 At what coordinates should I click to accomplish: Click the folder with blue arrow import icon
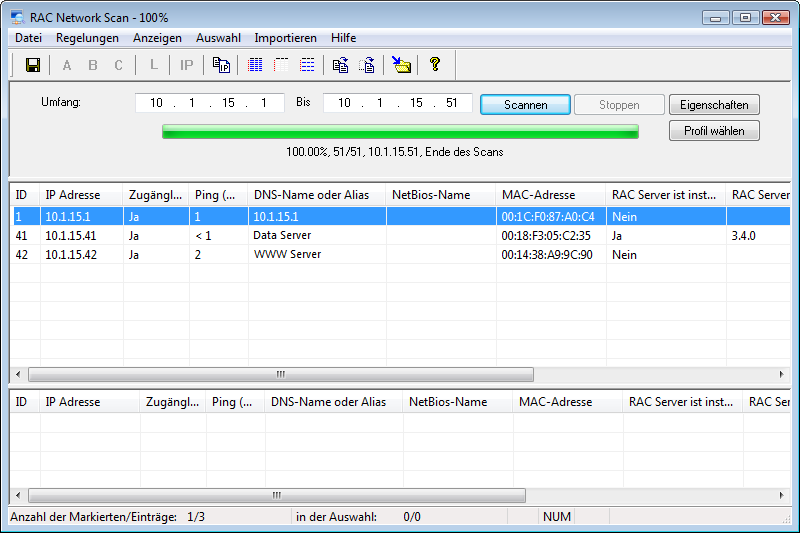[x=402, y=65]
